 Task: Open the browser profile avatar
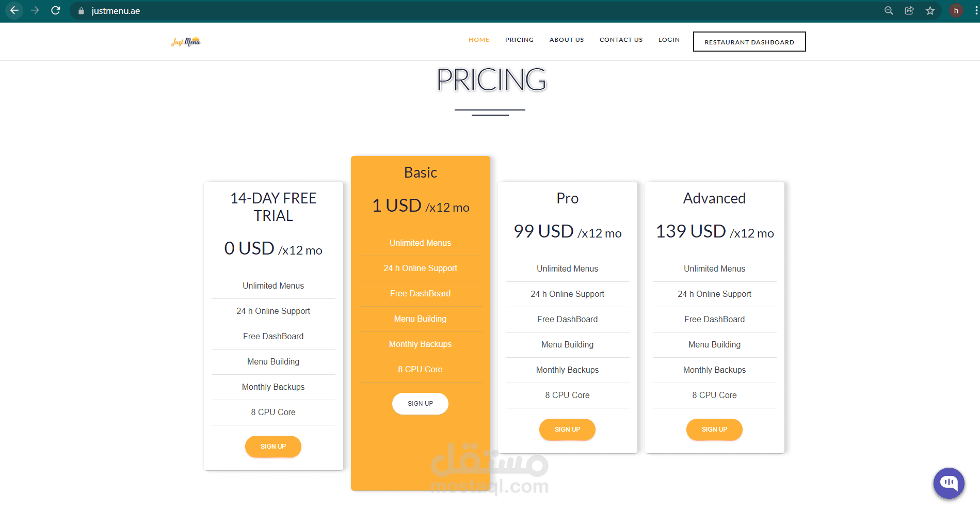tap(956, 10)
